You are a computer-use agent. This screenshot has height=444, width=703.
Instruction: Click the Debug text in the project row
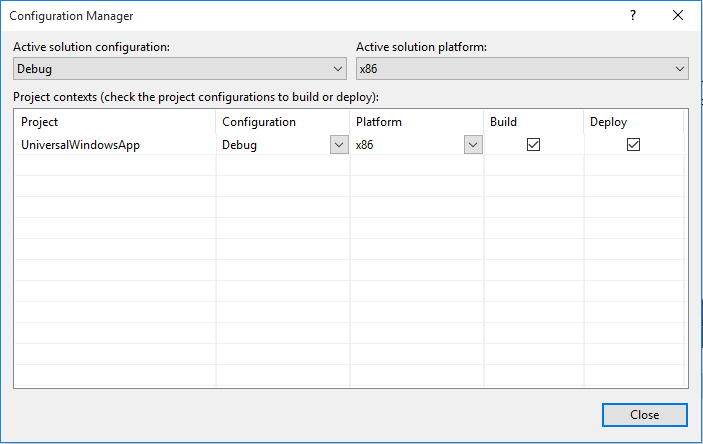click(x=240, y=145)
